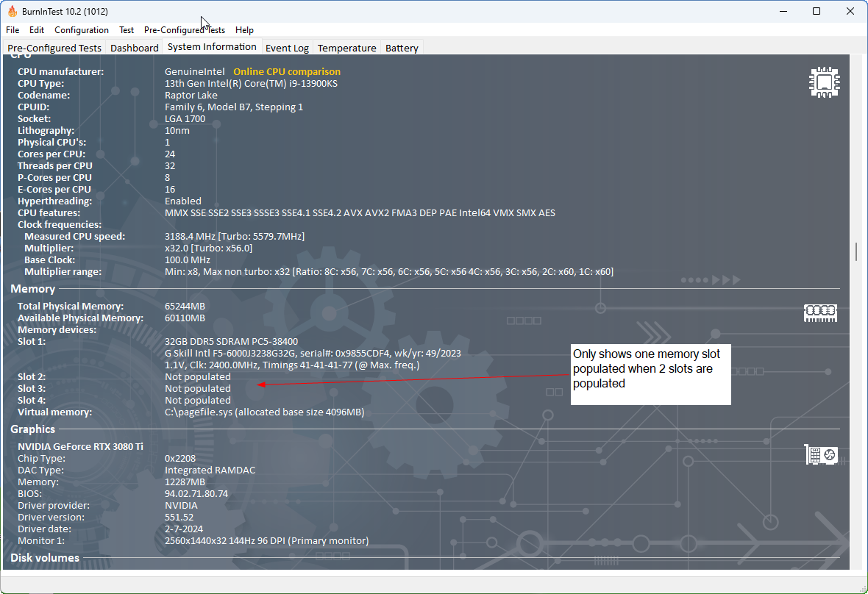Viewport: 868px width, 594px height.
Task: Click the Chip Type 0x2208 value
Action: point(180,459)
